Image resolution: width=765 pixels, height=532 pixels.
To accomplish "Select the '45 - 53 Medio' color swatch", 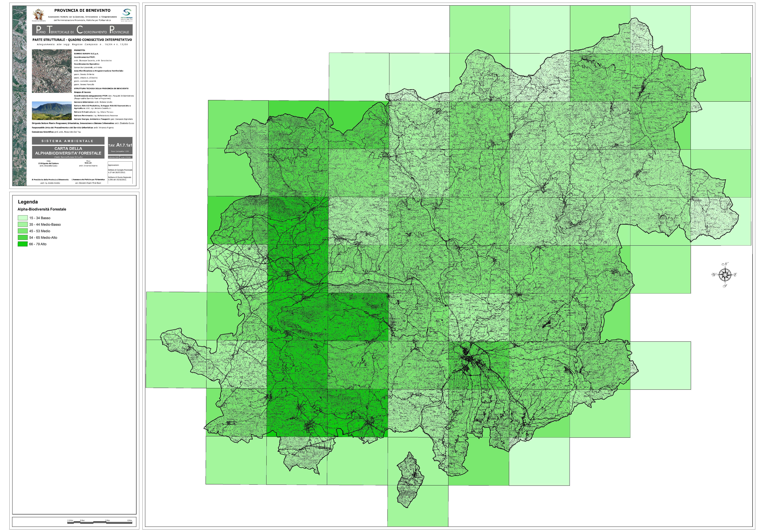I will (23, 231).
